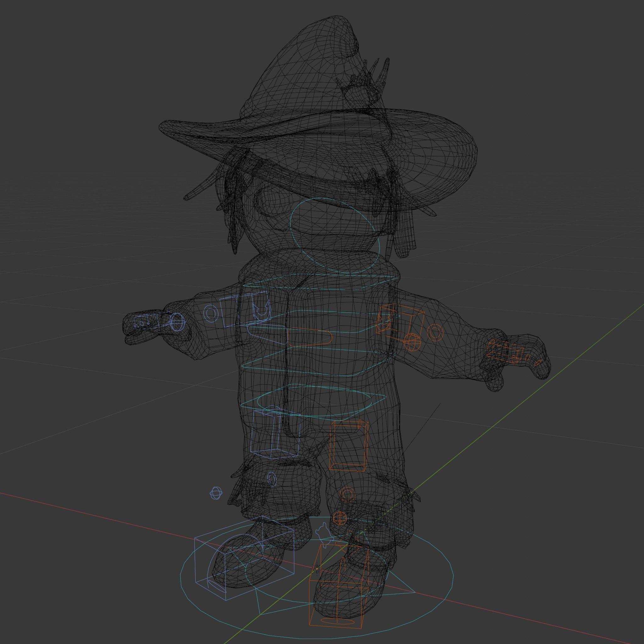Click the blue circle control on the forearm
This screenshot has height=644, width=644.
pos(211,313)
